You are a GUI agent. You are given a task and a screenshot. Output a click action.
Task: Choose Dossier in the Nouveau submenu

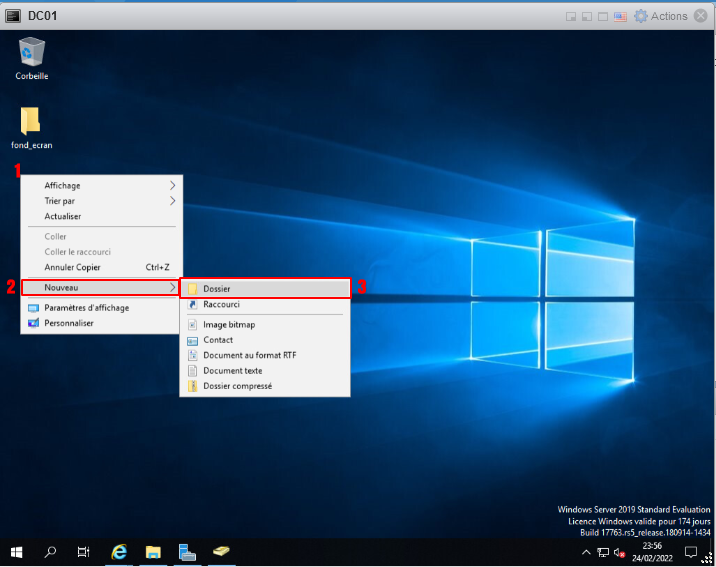click(217, 288)
